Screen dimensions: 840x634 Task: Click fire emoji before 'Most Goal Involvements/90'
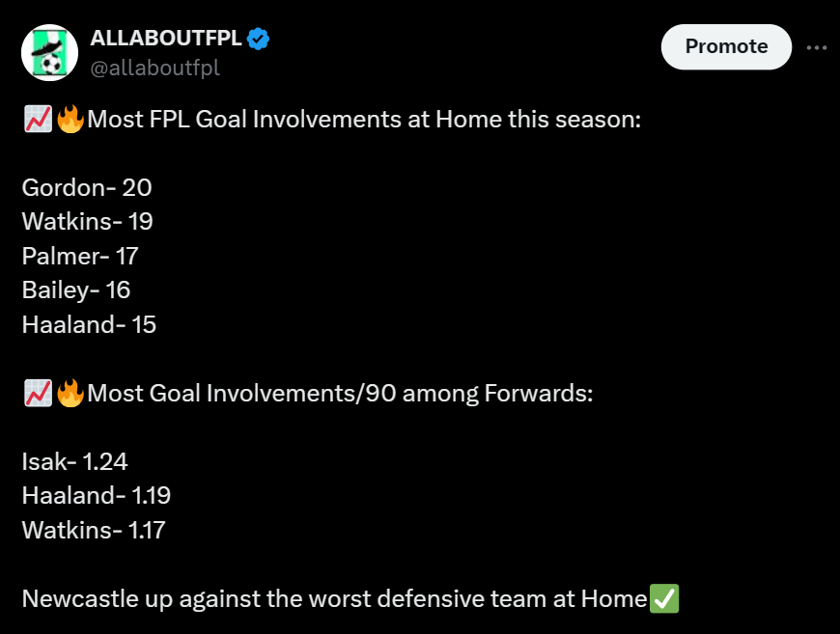coord(70,393)
